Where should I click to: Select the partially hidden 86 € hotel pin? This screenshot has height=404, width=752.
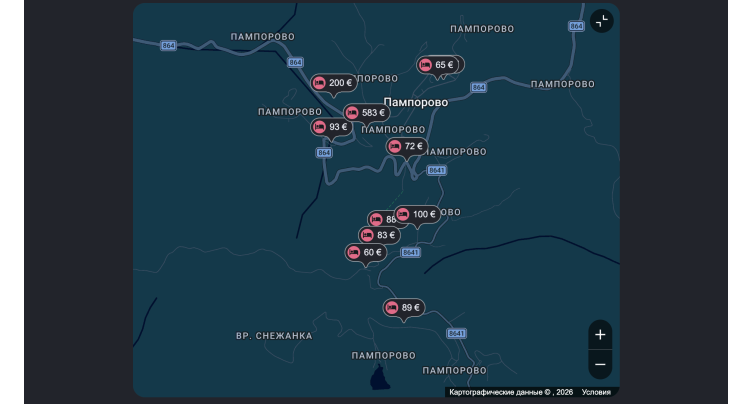point(381,219)
